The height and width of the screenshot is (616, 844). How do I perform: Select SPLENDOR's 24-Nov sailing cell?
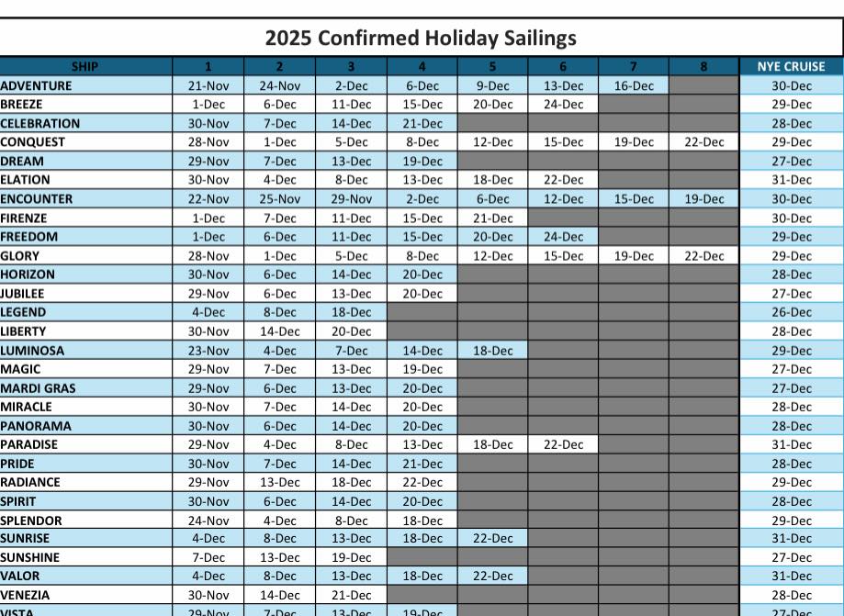point(208,521)
